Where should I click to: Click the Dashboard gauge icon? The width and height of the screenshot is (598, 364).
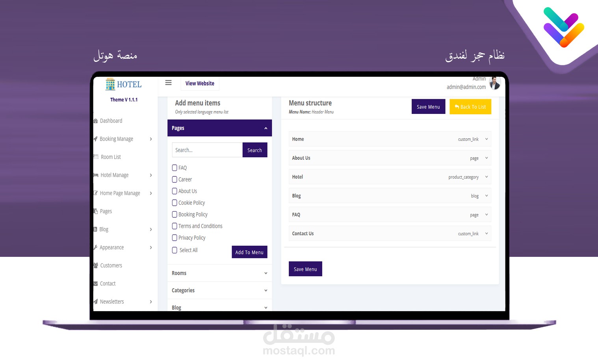[x=95, y=121]
